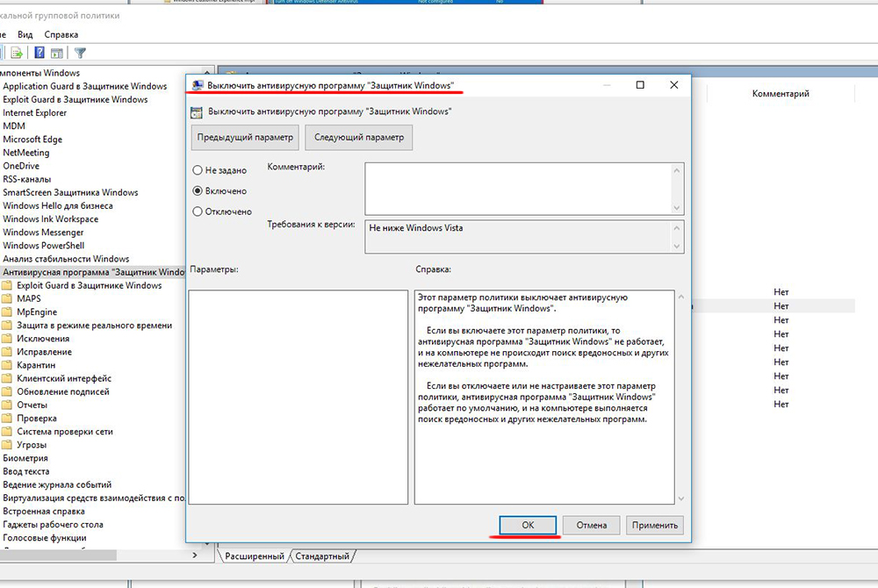Click the Карантин folder icon

click(x=8, y=365)
